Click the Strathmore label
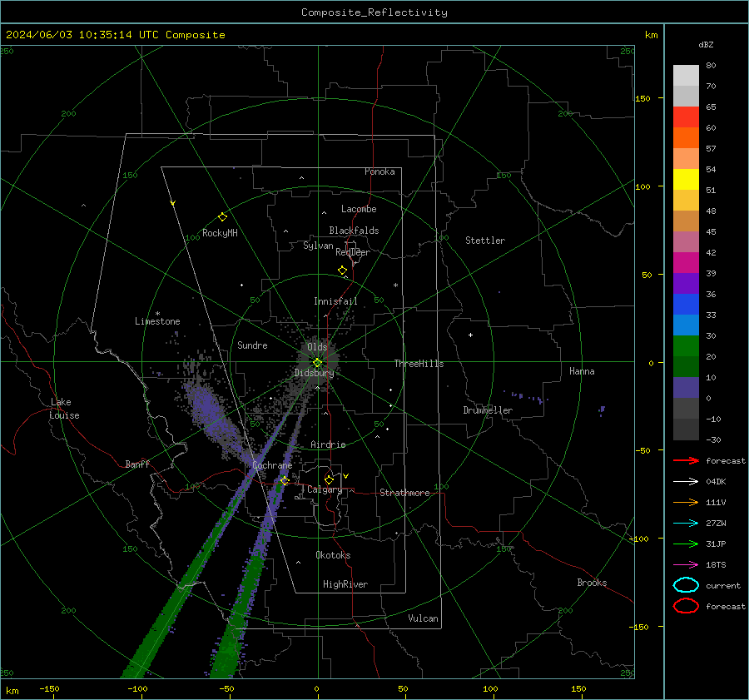Image resolution: width=749 pixels, height=700 pixels. 404,493
